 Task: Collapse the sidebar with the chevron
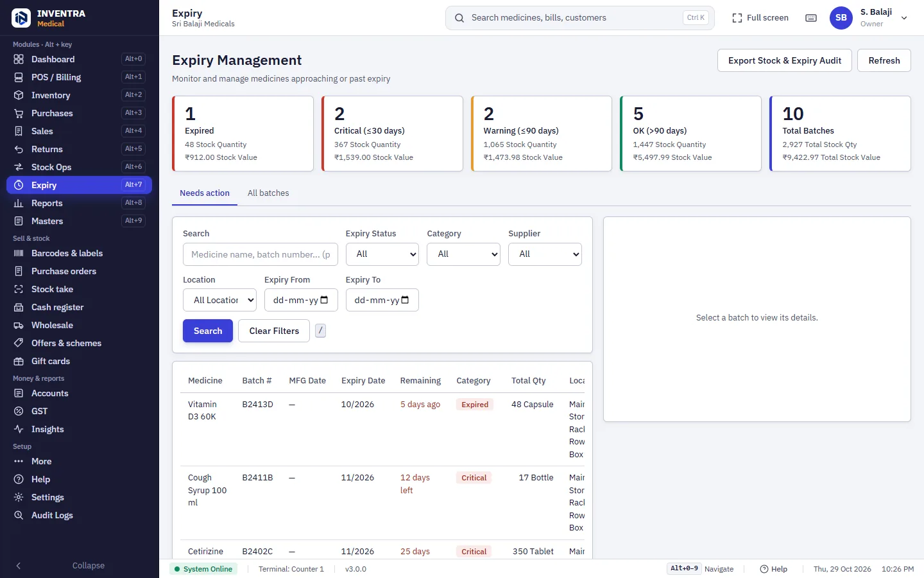pos(19,566)
